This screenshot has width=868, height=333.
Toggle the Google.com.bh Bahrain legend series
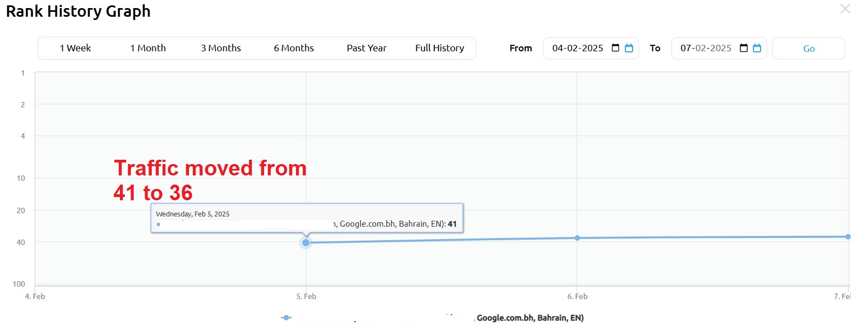pyautogui.click(x=530, y=318)
